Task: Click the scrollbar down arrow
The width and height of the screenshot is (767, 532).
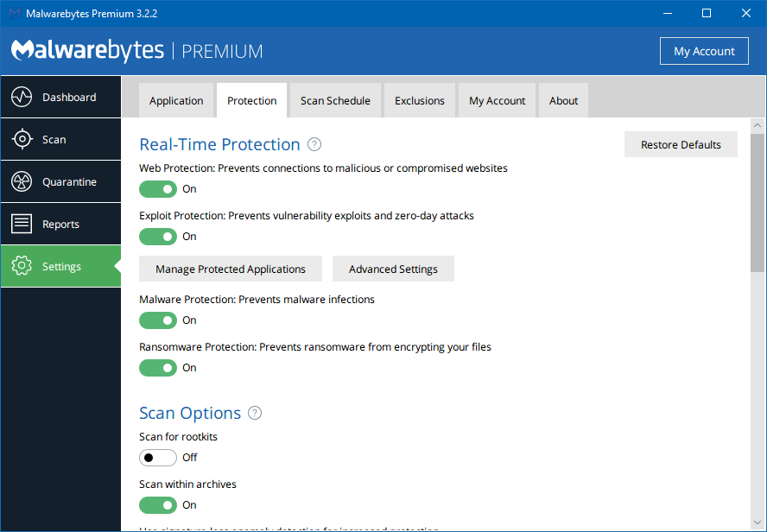Action: pyautogui.click(x=757, y=524)
